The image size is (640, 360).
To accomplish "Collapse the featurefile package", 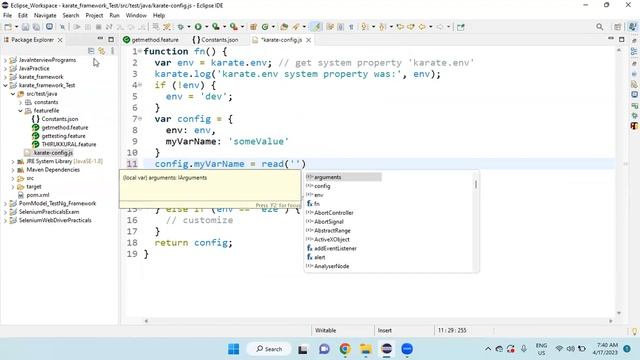I will tap(20, 111).
